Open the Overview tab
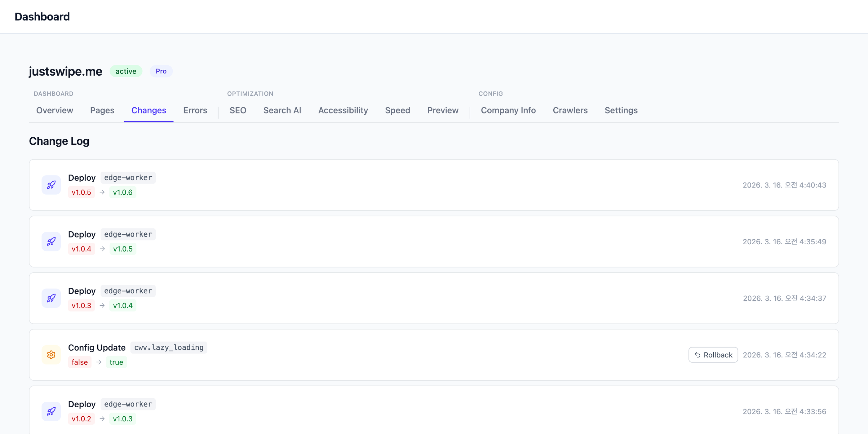 (55, 111)
